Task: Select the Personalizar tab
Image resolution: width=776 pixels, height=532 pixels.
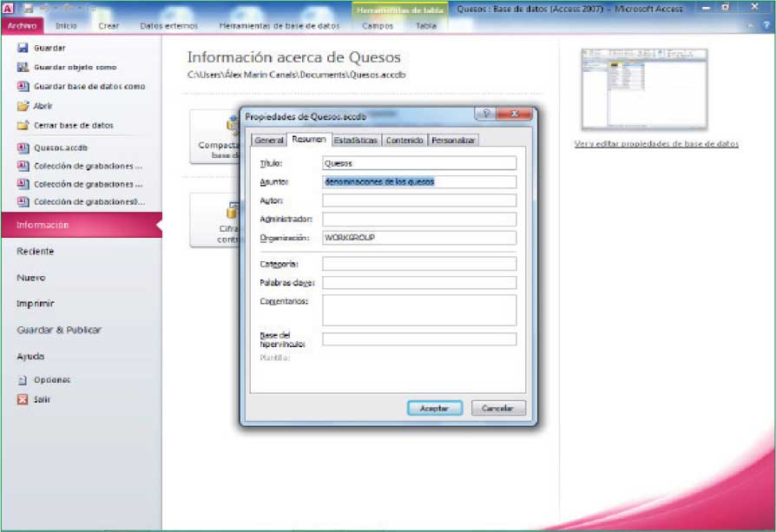Action: point(453,140)
